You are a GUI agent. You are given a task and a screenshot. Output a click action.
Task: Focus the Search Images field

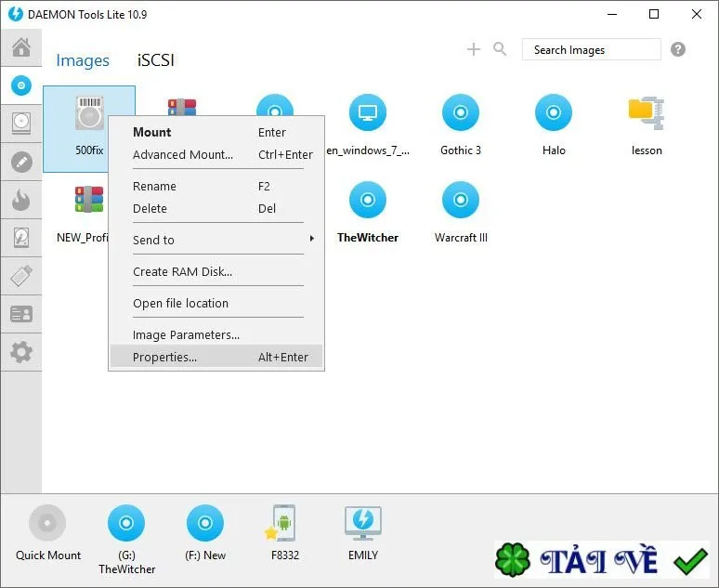point(592,49)
